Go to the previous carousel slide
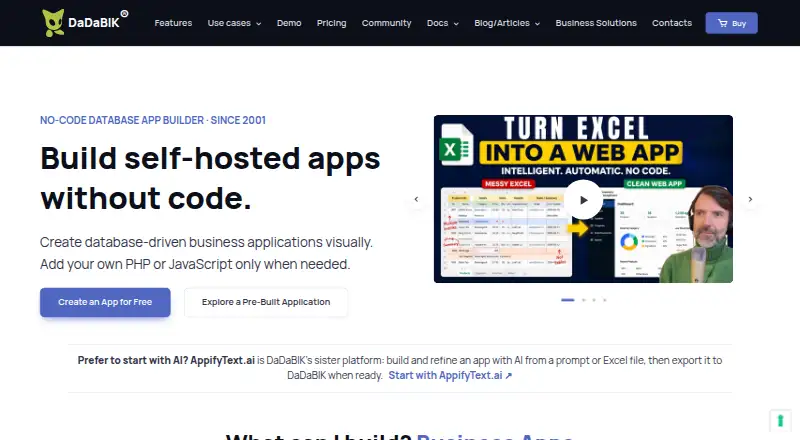This screenshot has width=800, height=440. click(x=416, y=199)
